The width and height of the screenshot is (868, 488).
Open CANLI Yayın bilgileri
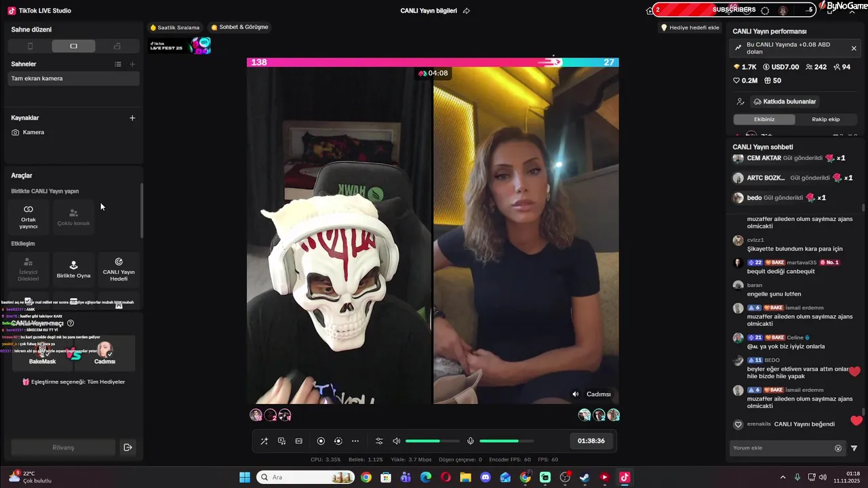(x=429, y=11)
